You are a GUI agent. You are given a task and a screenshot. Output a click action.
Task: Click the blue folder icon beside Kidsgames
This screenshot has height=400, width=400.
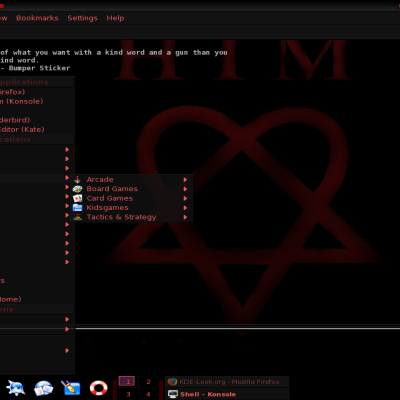tap(77, 208)
